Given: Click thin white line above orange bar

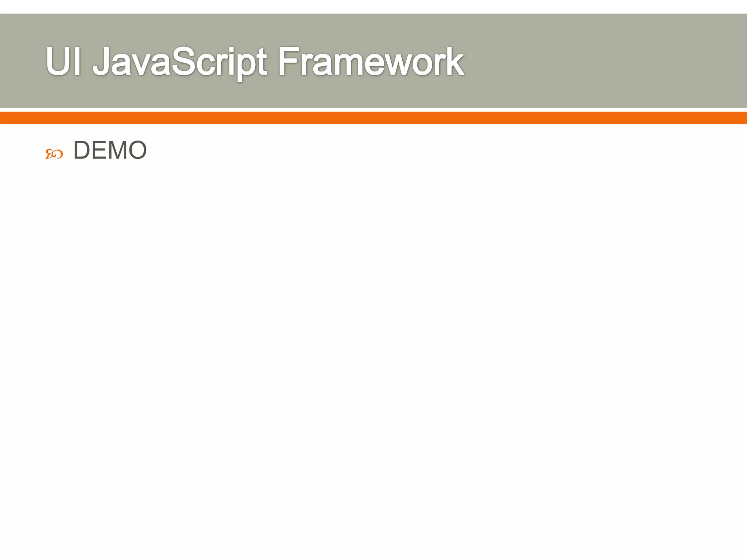Looking at the screenshot, I should pyautogui.click(x=373, y=110).
